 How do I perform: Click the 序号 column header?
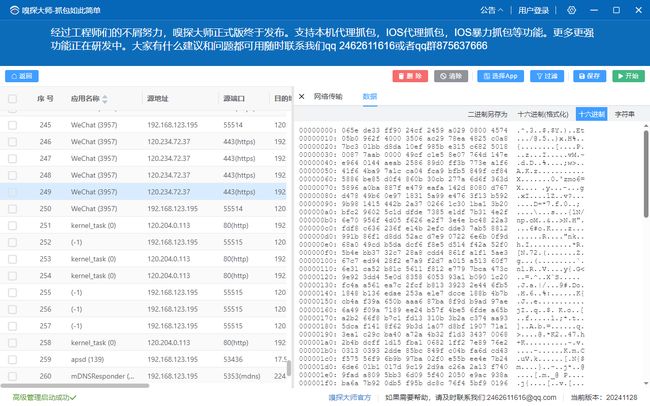45,98
